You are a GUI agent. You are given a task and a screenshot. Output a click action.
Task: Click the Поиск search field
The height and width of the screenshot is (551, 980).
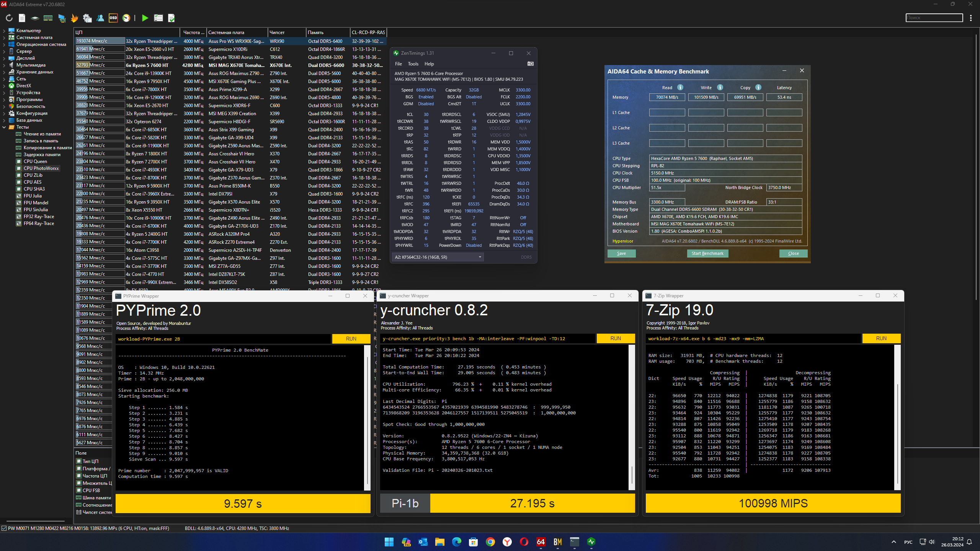tap(934, 18)
